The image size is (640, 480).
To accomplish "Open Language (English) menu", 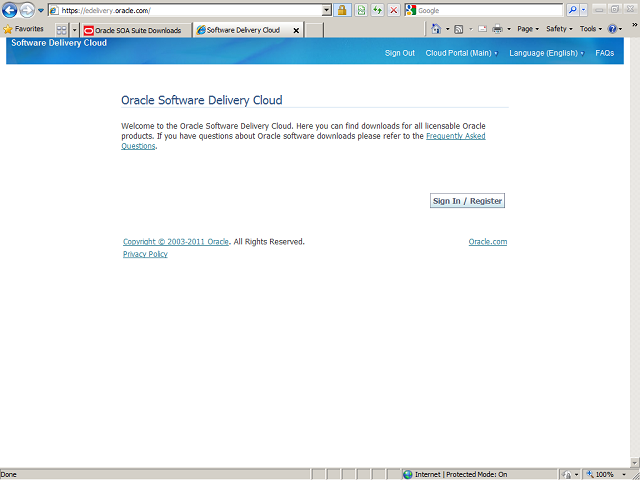I will click(546, 53).
